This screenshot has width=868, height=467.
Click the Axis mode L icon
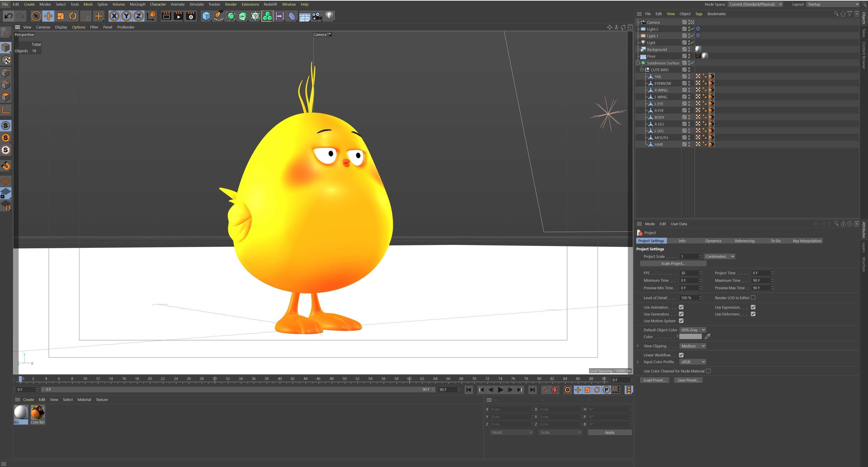tap(6, 110)
